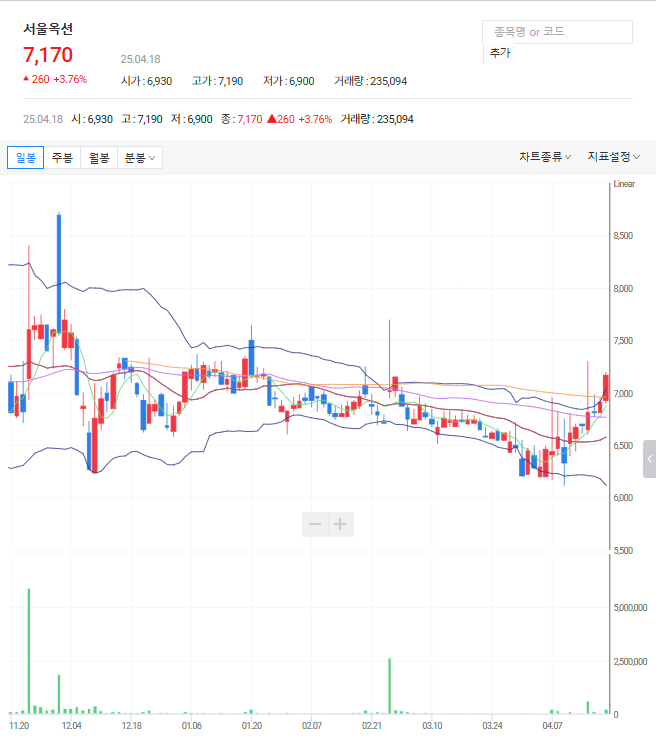The height and width of the screenshot is (742, 663).
Task: Click the 거래량:235,094 volume in header
Action: pyautogui.click(x=371, y=81)
